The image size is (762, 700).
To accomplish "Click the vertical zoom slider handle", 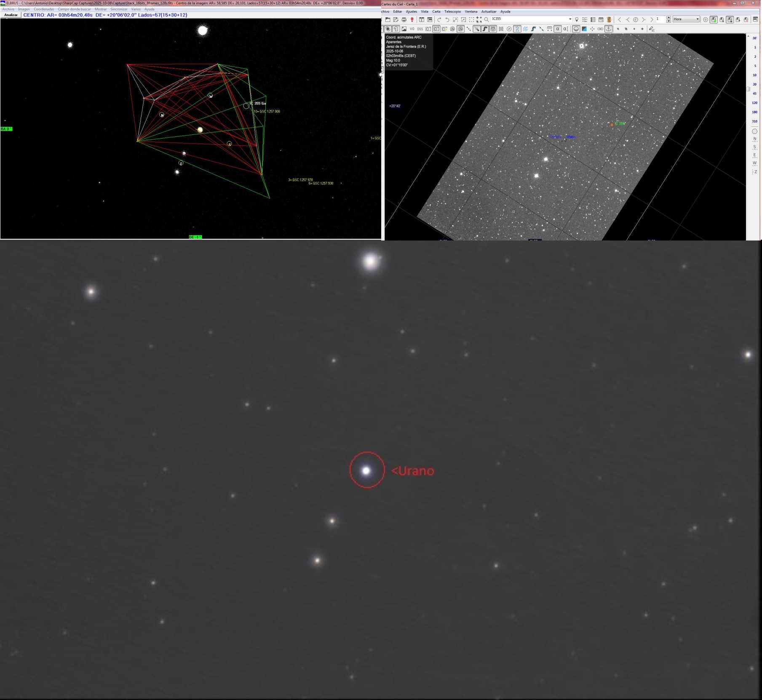I will point(749,89).
